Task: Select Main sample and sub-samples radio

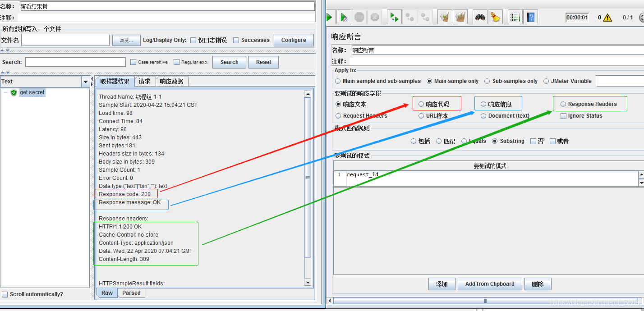Action: (338, 81)
